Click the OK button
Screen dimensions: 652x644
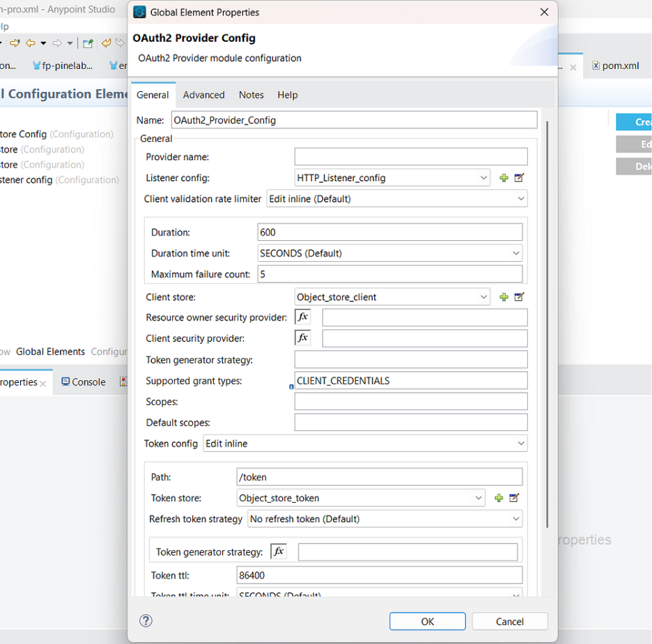(427, 621)
